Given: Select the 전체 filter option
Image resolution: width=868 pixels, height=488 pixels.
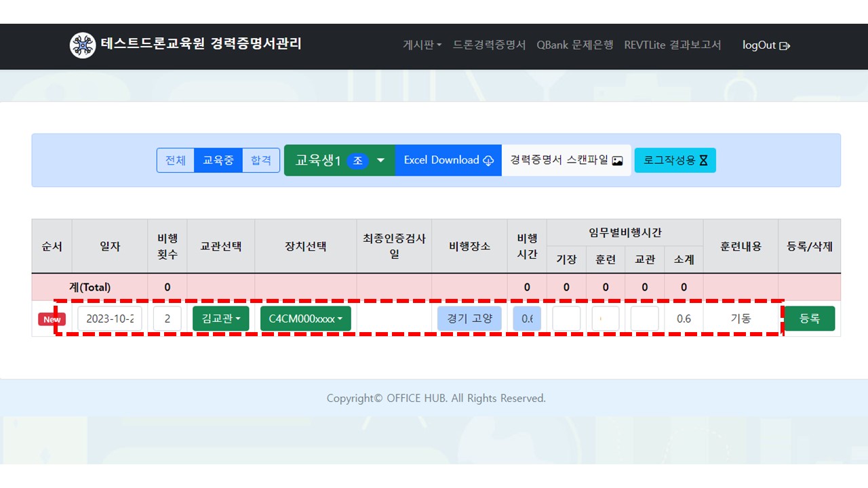Looking at the screenshot, I should pyautogui.click(x=176, y=161).
